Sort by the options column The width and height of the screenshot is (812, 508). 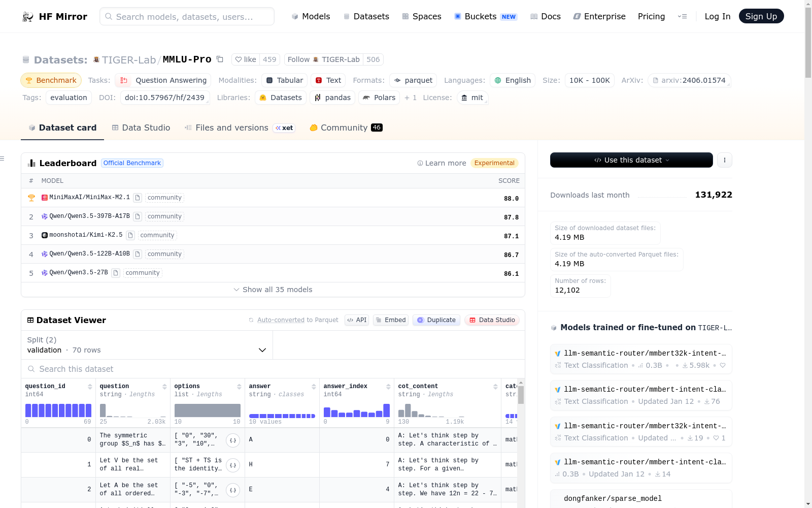click(239, 387)
